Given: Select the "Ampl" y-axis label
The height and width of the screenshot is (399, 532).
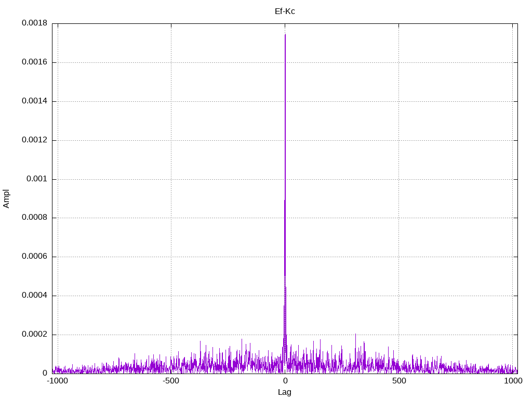Looking at the screenshot, I should coord(6,199).
